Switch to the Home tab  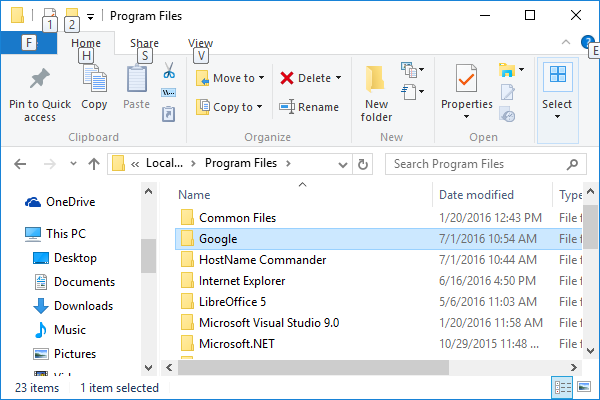86,43
